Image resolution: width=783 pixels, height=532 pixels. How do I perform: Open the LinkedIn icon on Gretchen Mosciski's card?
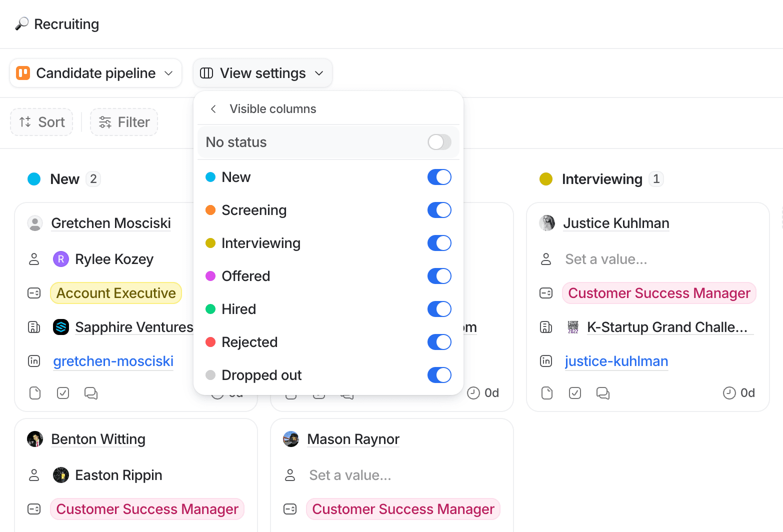coord(34,360)
